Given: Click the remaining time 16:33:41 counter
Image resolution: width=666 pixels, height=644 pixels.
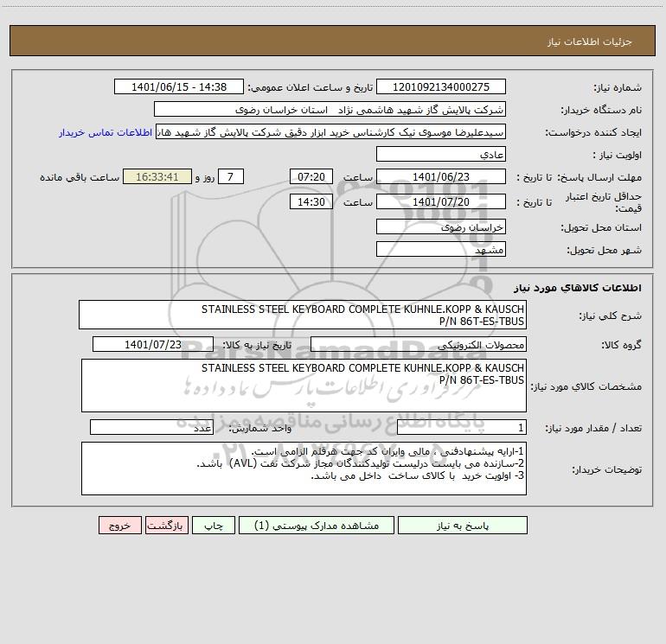Looking at the screenshot, I should coord(157,176).
